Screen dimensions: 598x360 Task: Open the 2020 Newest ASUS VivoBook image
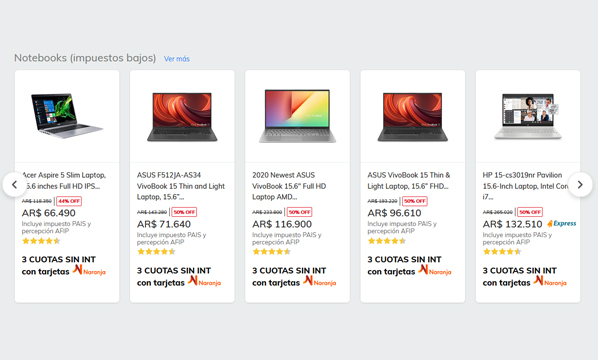tap(297, 116)
